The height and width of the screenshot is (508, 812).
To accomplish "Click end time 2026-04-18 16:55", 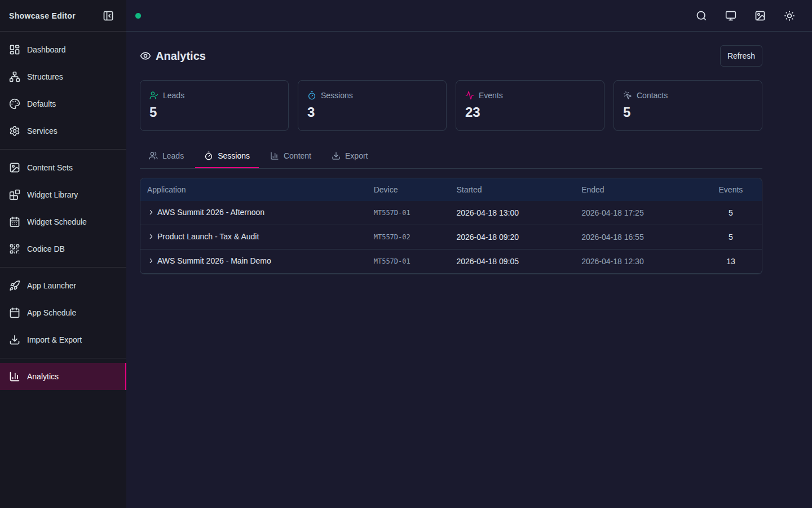I will point(612,237).
